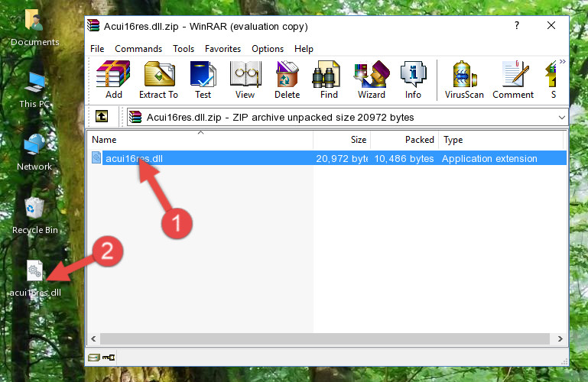Click the horizontal scrollbar track
This screenshot has width=588, height=382.
pyautogui.click(x=325, y=339)
